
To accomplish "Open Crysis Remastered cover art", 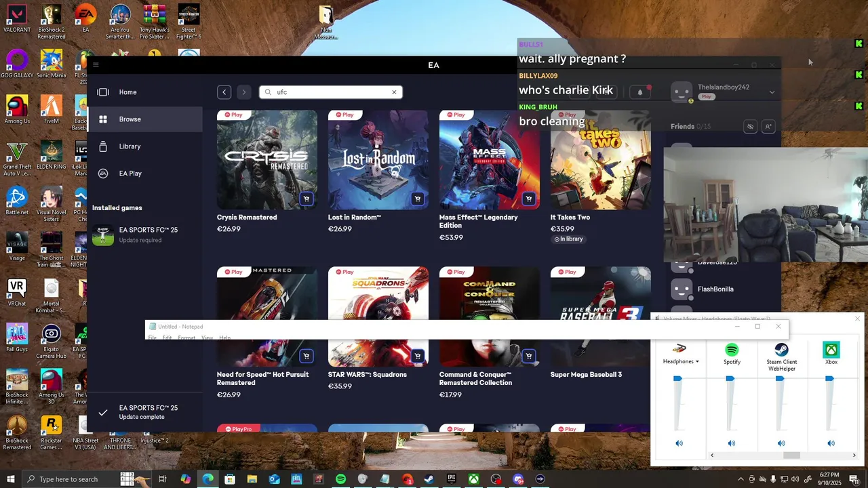I will 267,160.
